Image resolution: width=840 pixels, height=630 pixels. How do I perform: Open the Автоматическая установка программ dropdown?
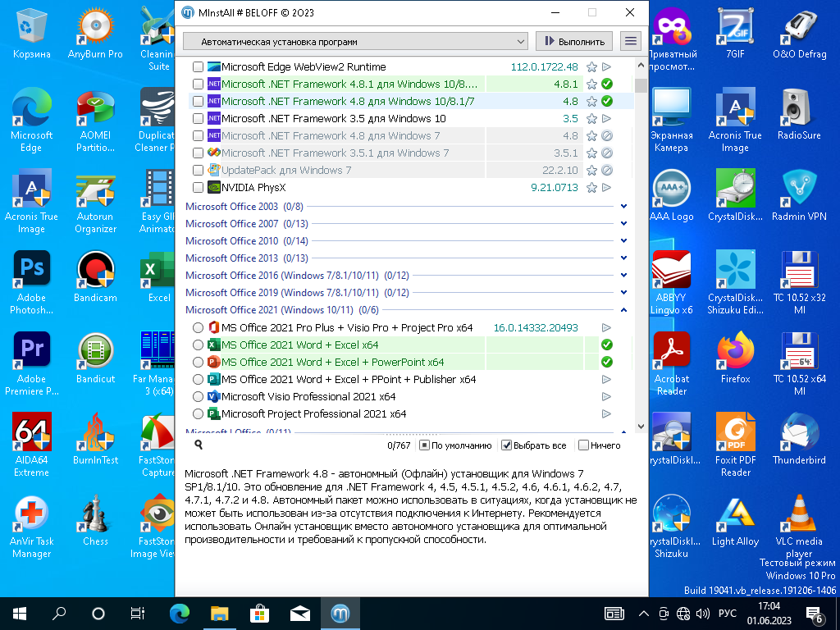pos(355,42)
